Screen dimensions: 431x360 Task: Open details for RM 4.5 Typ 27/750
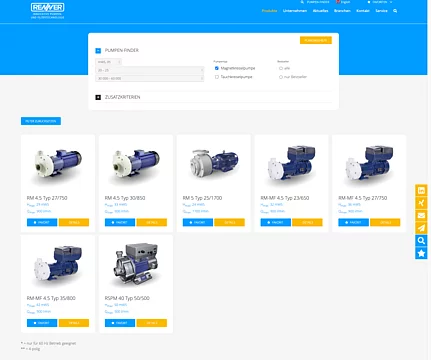74,222
